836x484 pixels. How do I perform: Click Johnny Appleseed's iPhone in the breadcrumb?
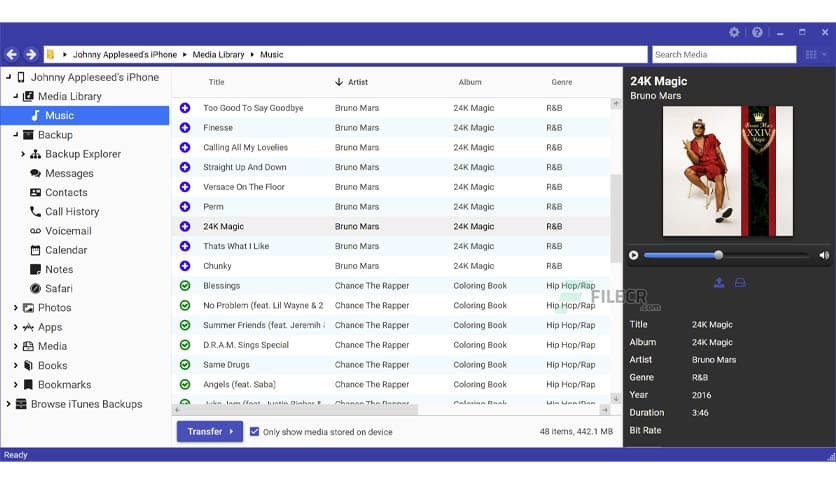(x=125, y=54)
